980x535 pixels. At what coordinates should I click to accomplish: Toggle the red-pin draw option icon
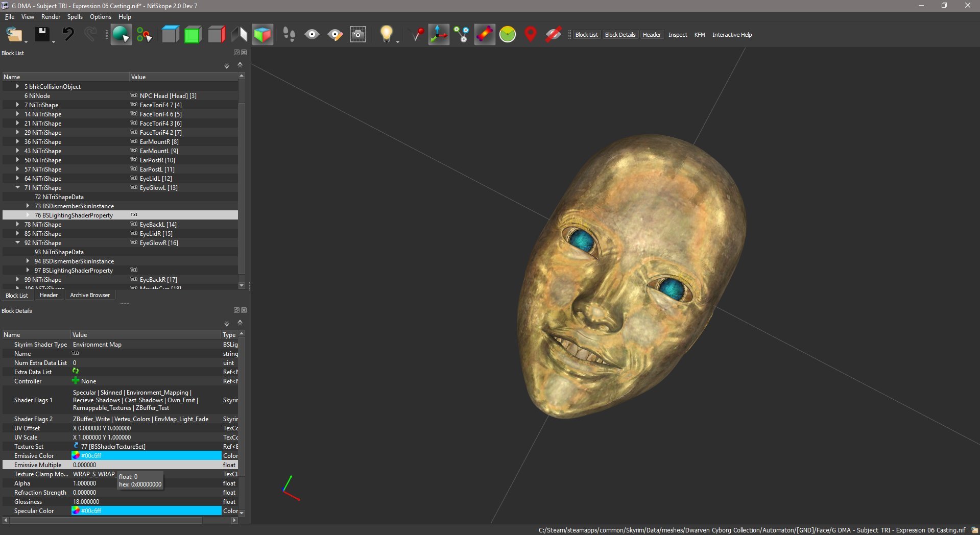point(417,35)
